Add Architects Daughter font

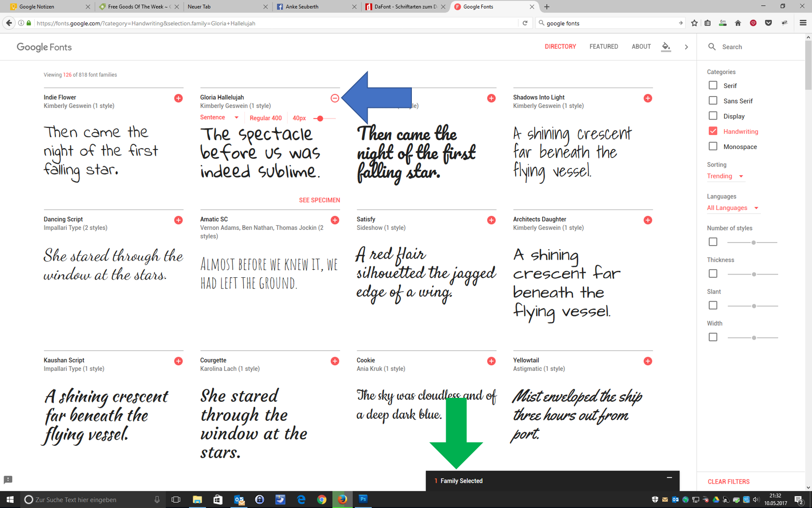click(x=648, y=220)
